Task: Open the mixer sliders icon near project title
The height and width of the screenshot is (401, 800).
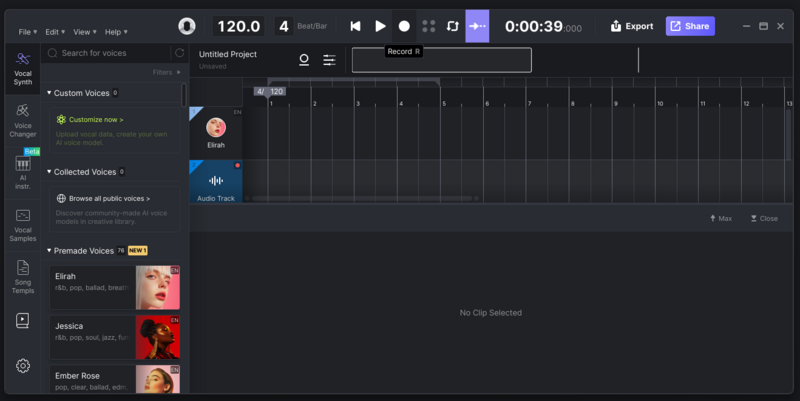Action: (329, 60)
